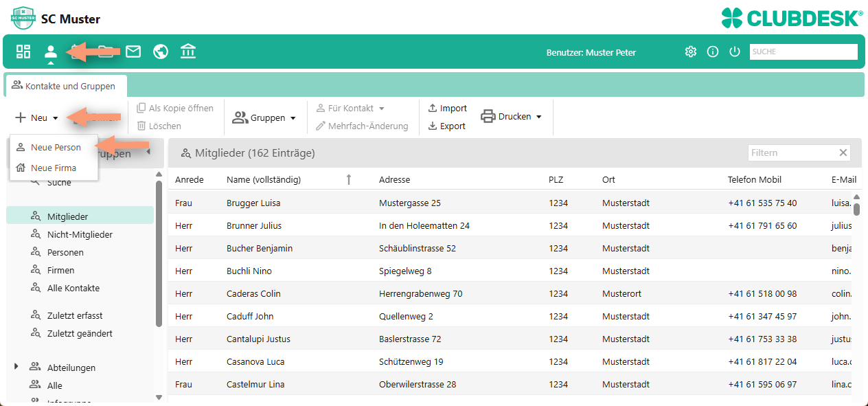Screen dimensions: 868x406
Task: Select the Castelmur Lina row
Action: pyautogui.click(x=510, y=384)
